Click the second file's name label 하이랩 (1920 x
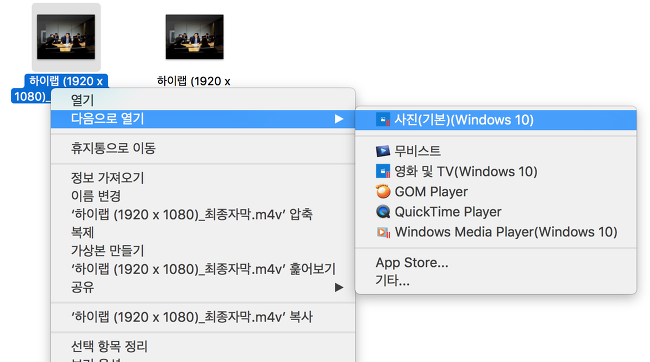The width and height of the screenshot is (650, 362). pyautogui.click(x=194, y=81)
